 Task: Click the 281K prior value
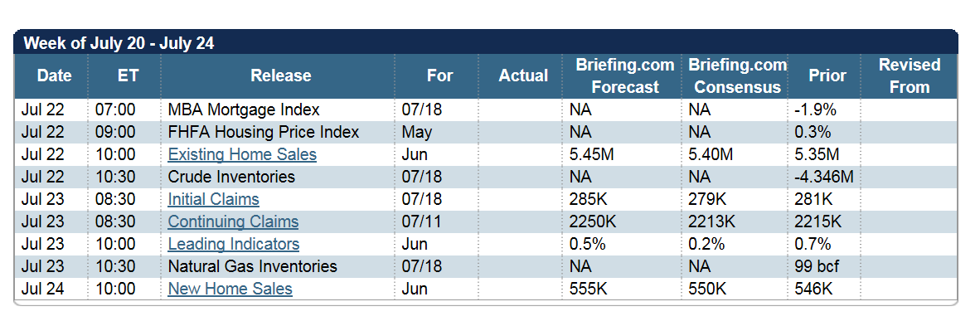pos(813,200)
